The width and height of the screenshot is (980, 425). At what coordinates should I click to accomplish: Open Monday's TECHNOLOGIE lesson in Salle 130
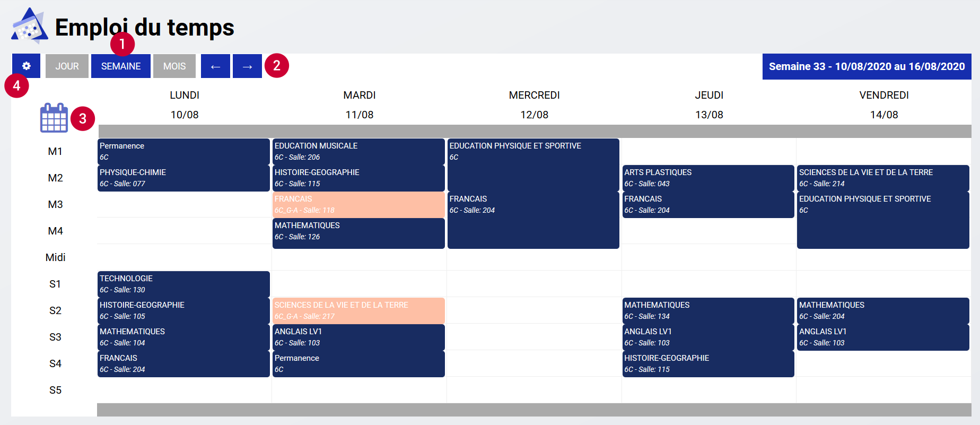pyautogui.click(x=183, y=284)
